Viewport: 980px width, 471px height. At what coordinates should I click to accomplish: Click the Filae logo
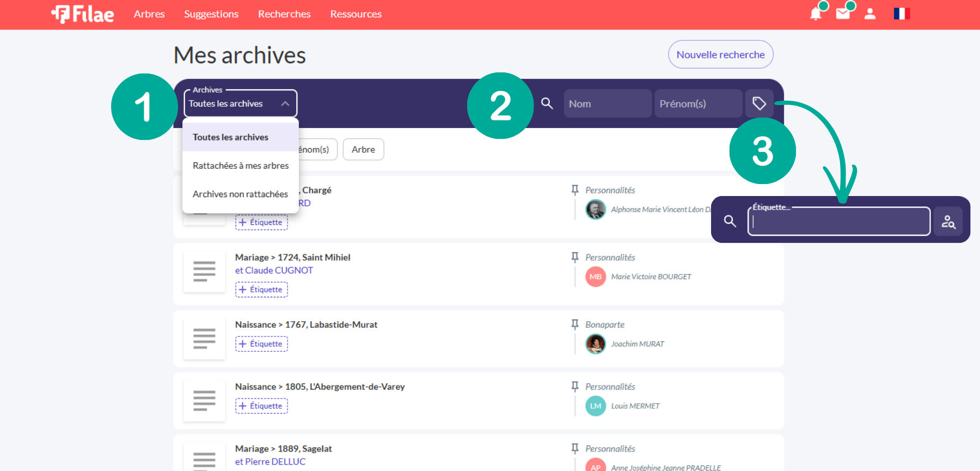[83, 14]
